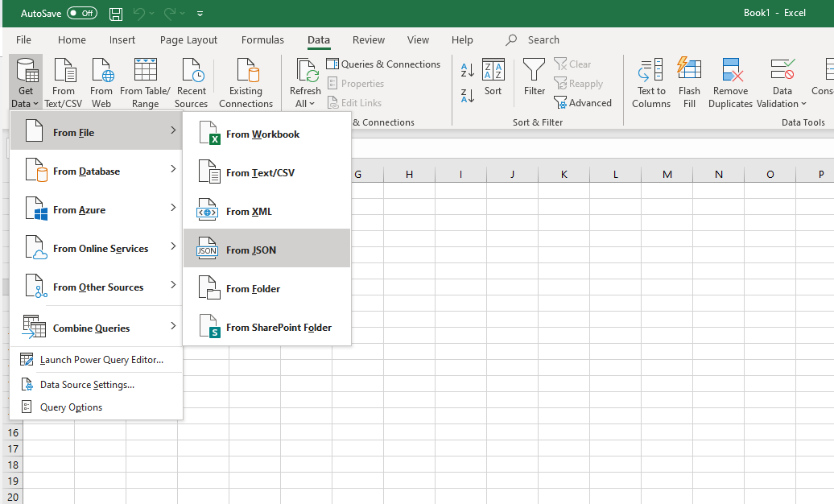Image resolution: width=834 pixels, height=504 pixels.
Task: Click From Web ribbon icon
Action: [101, 82]
